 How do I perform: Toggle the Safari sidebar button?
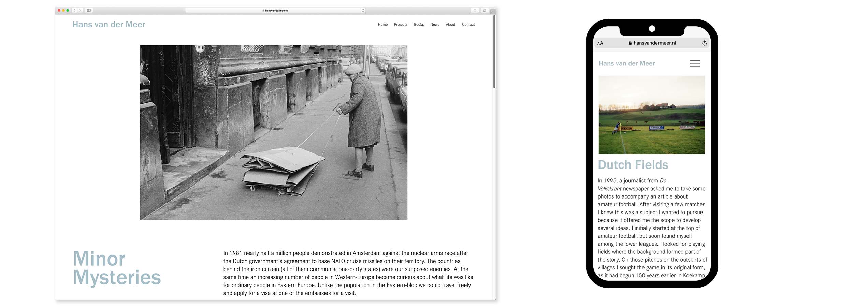[x=89, y=11]
